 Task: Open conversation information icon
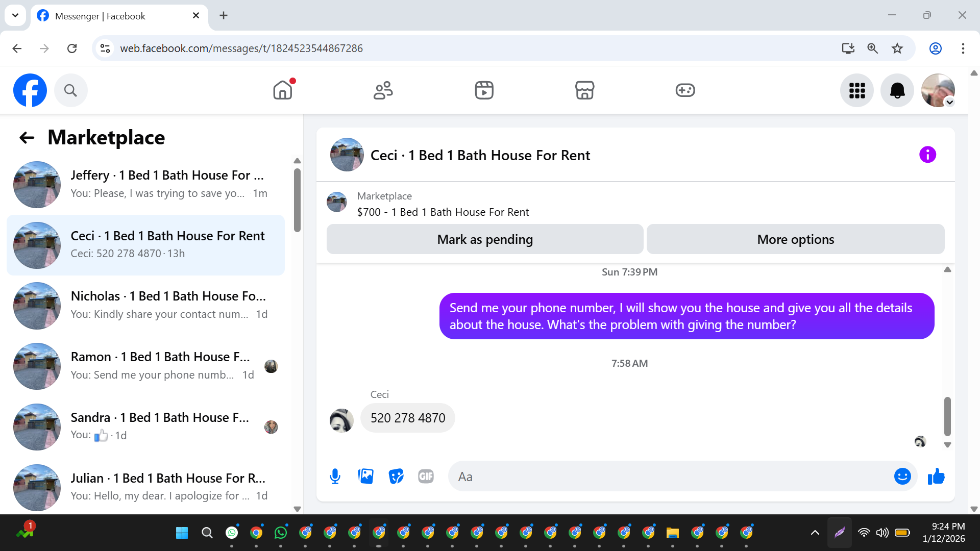(927, 155)
